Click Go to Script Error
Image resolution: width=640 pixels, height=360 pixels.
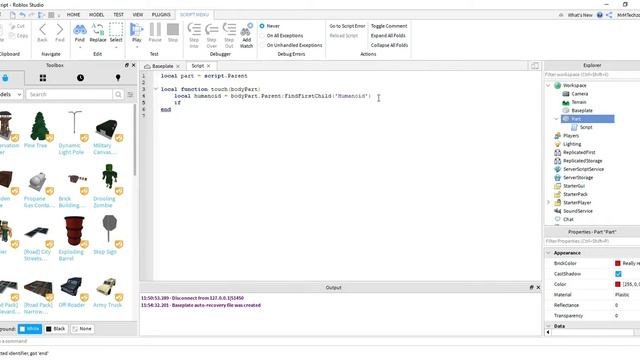[347, 26]
